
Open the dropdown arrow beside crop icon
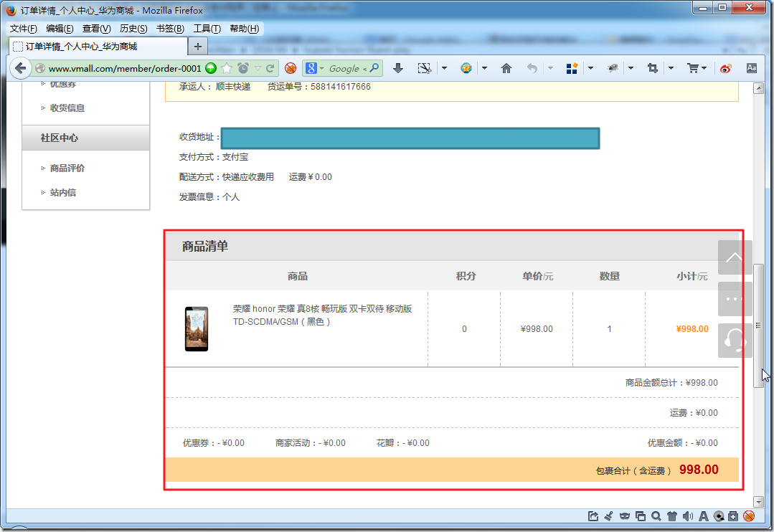[x=671, y=68]
